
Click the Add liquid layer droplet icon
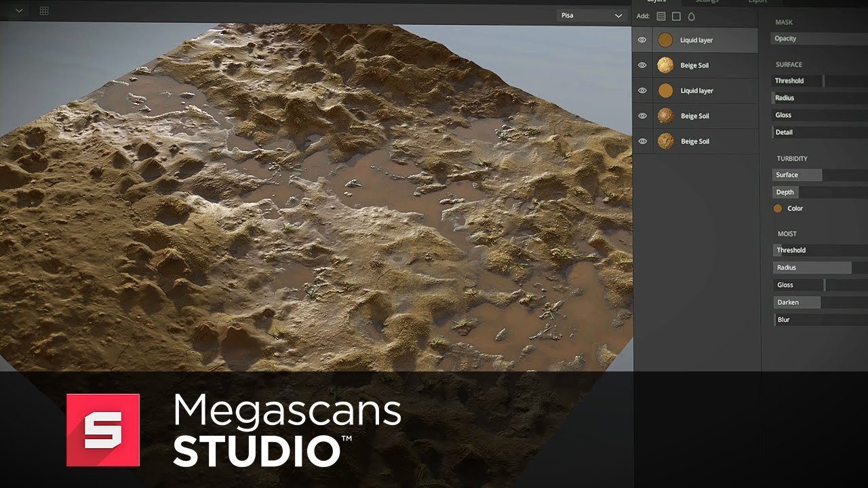click(692, 16)
